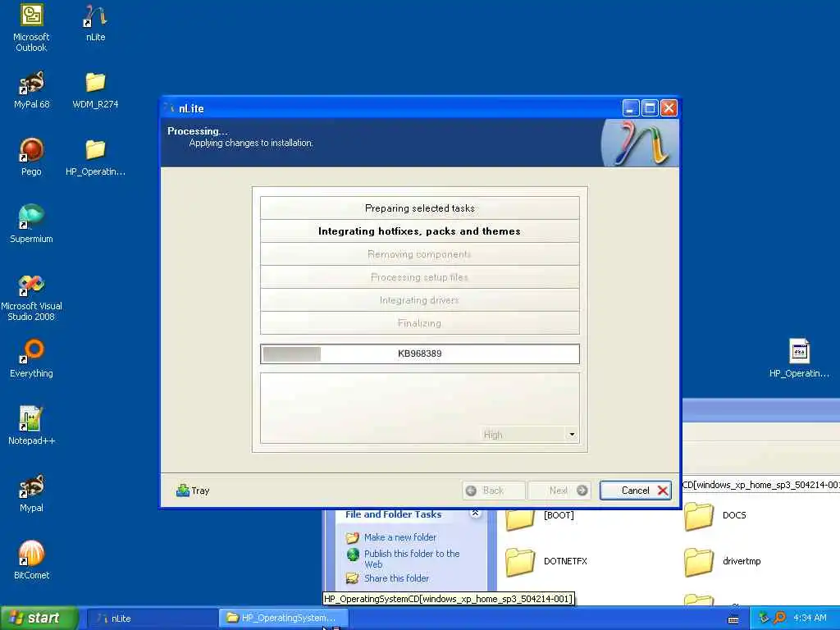
Task: Click the Integrating drivers row
Action: click(419, 300)
